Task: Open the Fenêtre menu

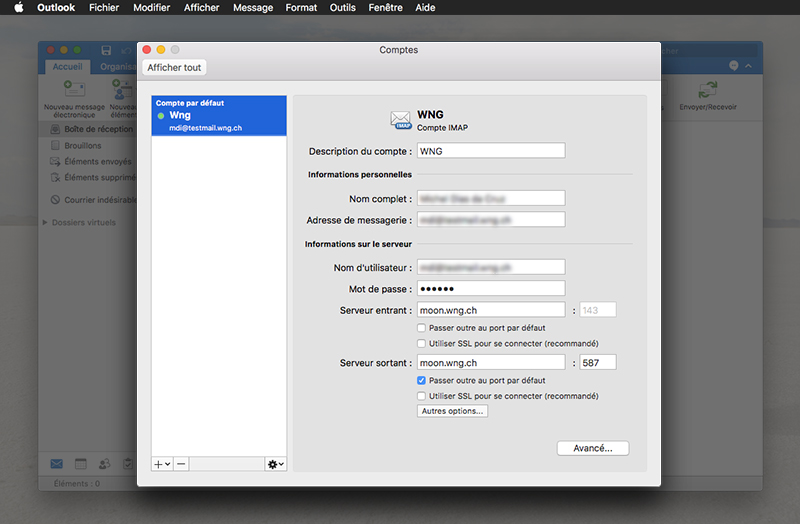Action: click(386, 7)
